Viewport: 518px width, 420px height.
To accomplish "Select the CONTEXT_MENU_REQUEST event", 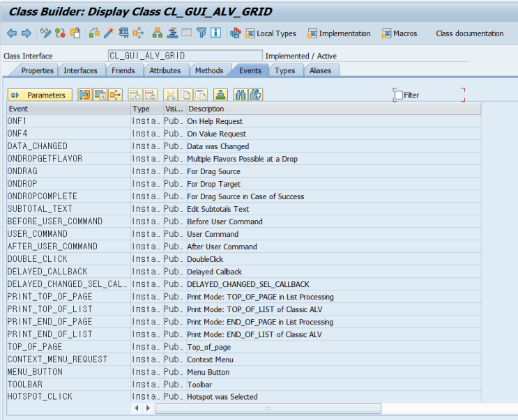I will (69, 359).
